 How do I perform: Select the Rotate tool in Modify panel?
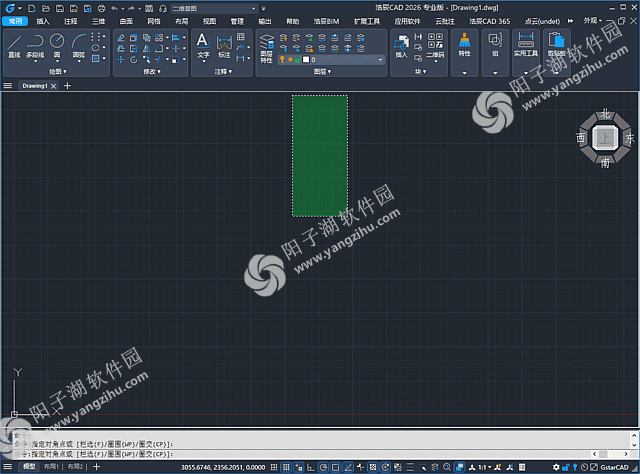coord(133,60)
